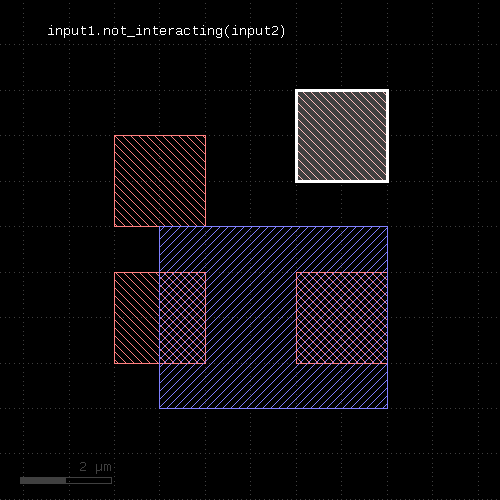500x500 pixels.
Task: Click empty black gap between left red squares
Action: pyautogui.click(x=137, y=249)
